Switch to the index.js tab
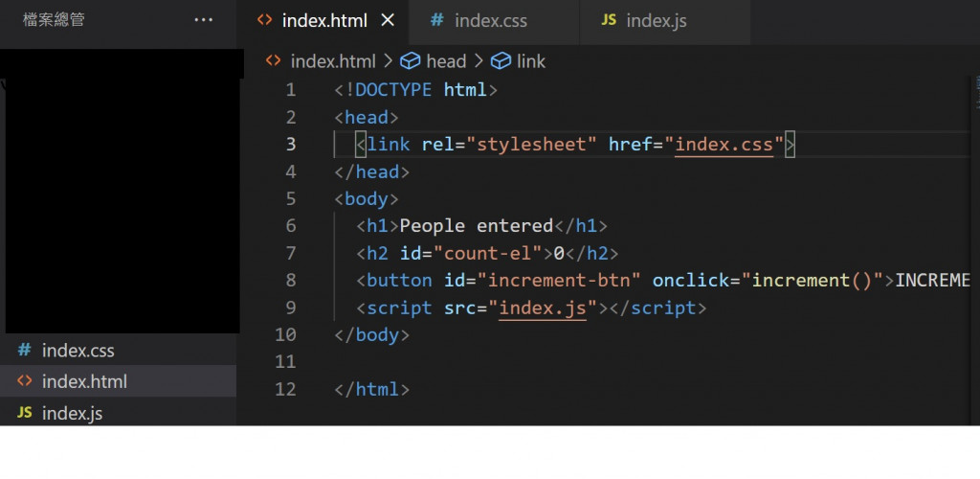Image resolution: width=980 pixels, height=479 pixels. [x=656, y=20]
